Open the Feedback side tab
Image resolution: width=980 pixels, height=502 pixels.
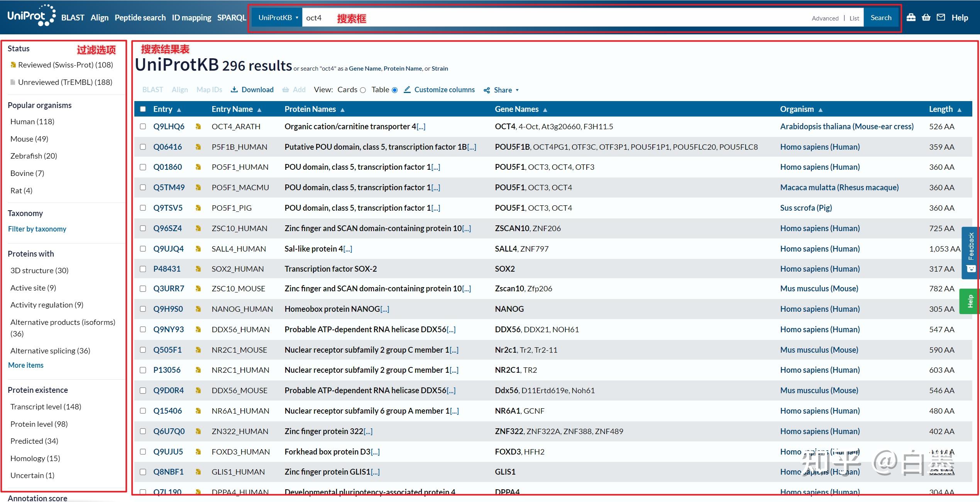point(971,253)
